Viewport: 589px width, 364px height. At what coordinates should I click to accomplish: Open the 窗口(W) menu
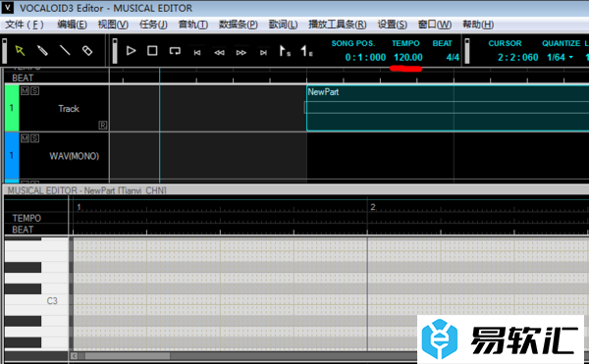pyautogui.click(x=435, y=25)
